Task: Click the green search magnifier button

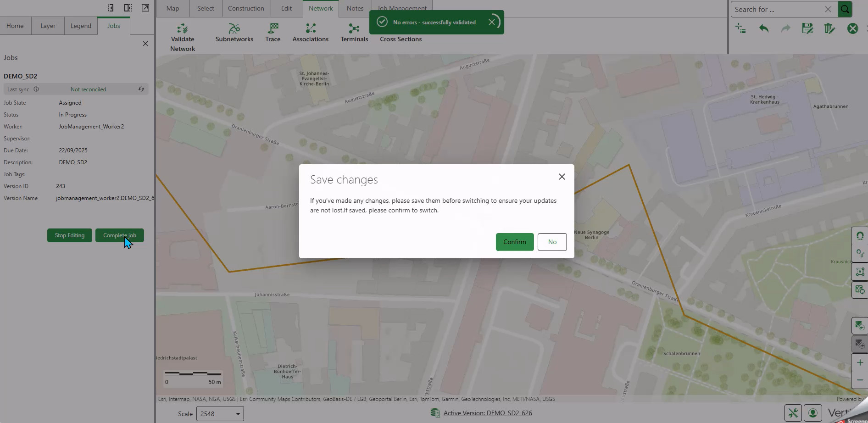Action: coord(845,9)
